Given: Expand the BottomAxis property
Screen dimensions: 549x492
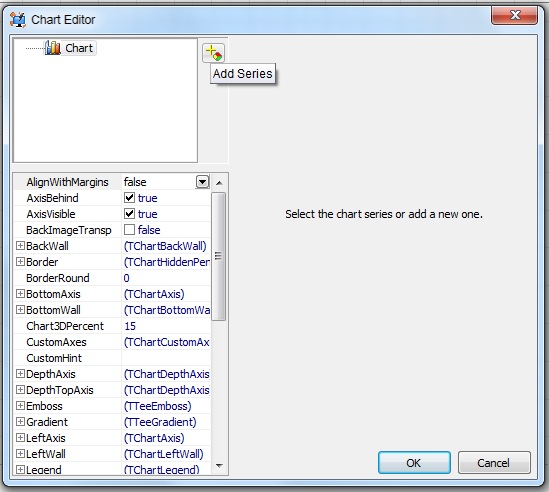Looking at the screenshot, I should point(20,294).
